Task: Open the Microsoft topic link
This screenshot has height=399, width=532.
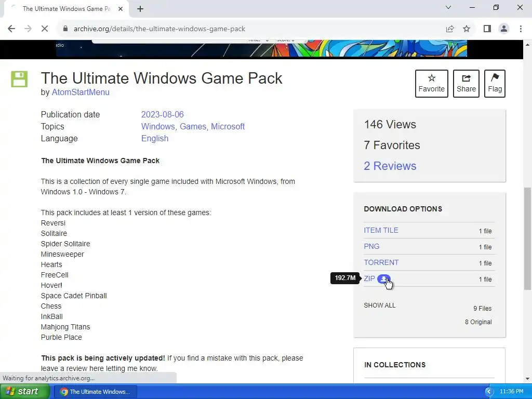Action: [x=228, y=127]
